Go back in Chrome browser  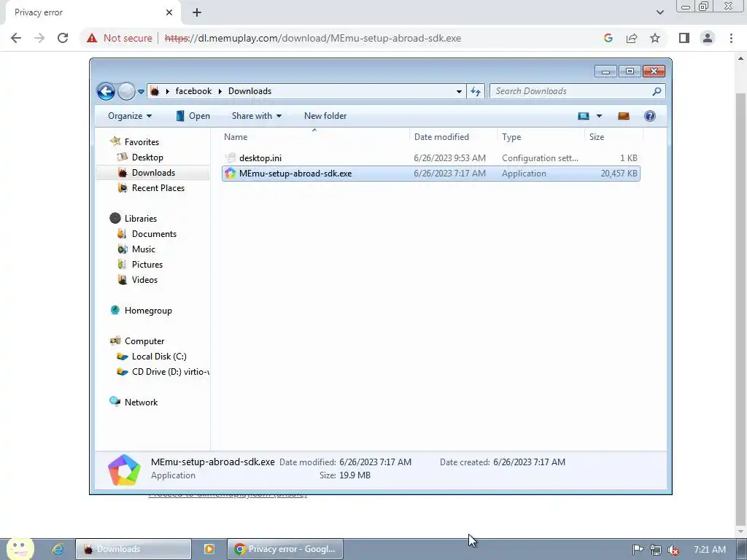[x=16, y=38]
